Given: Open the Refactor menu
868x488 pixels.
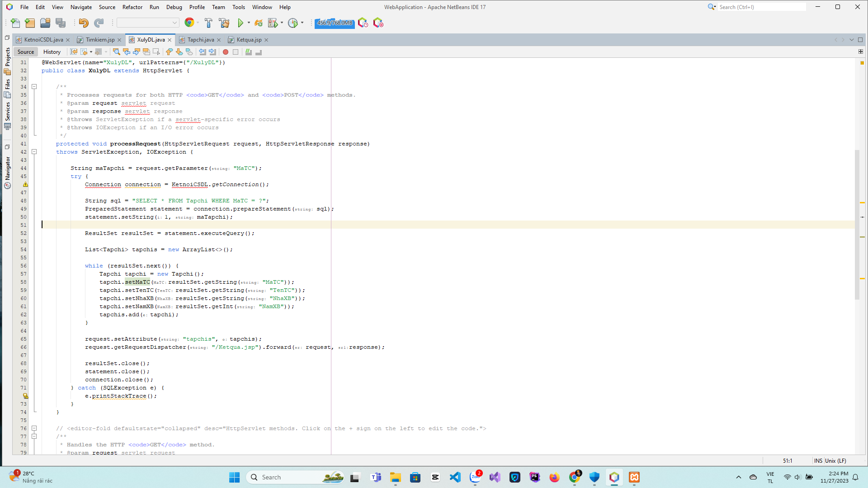Looking at the screenshot, I should click(x=132, y=7).
